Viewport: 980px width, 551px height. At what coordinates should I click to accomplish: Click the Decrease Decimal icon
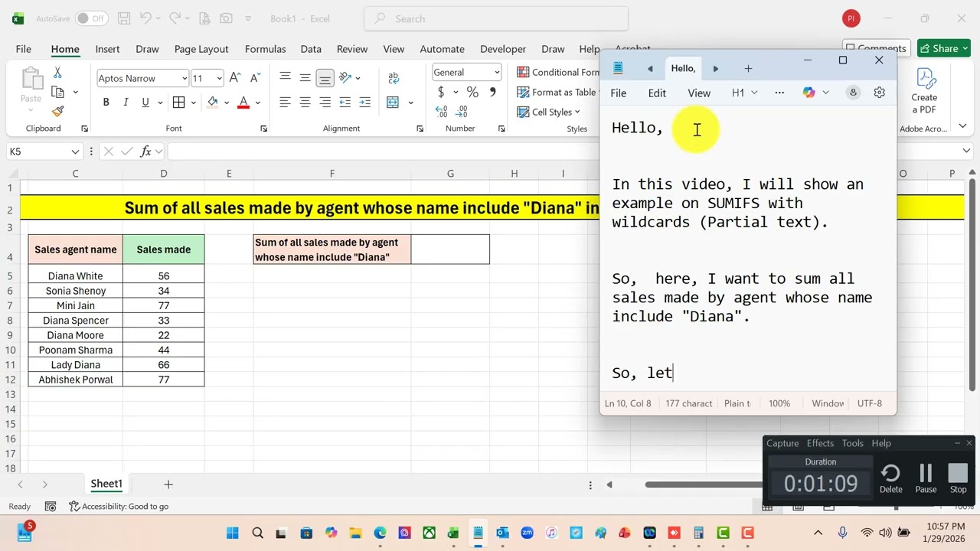(x=462, y=112)
